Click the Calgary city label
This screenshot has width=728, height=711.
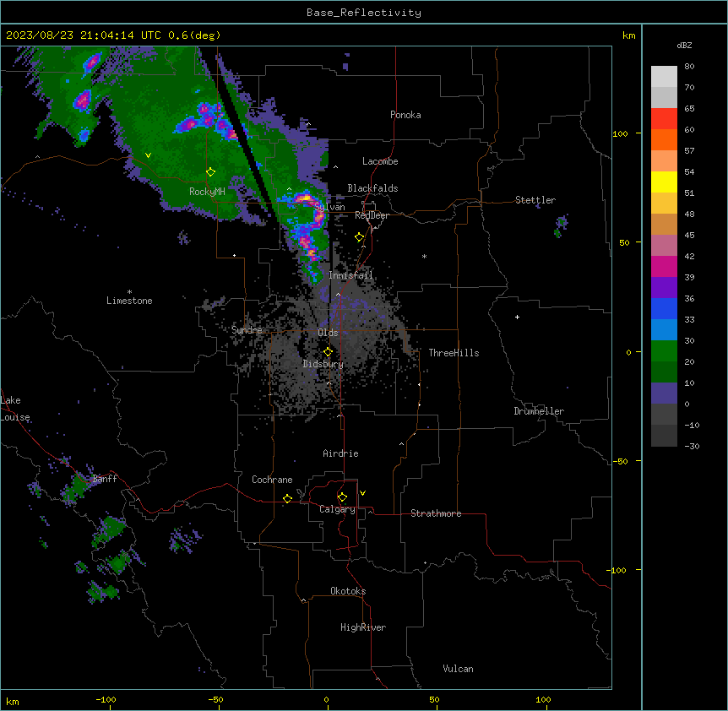click(337, 509)
